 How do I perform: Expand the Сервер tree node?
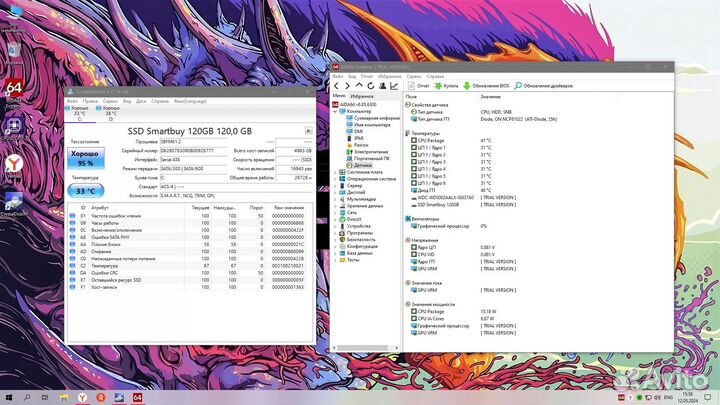(335, 186)
